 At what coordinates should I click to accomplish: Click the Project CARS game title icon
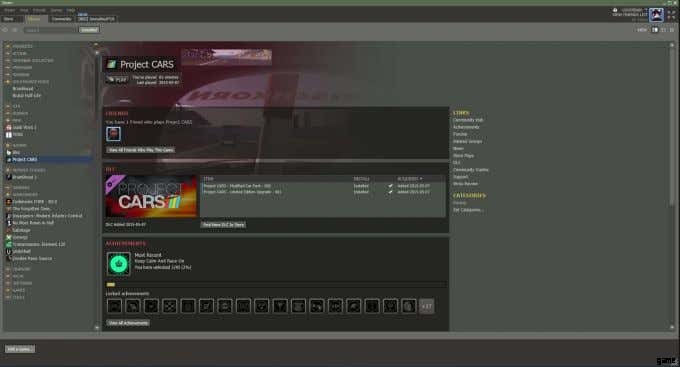click(x=112, y=64)
